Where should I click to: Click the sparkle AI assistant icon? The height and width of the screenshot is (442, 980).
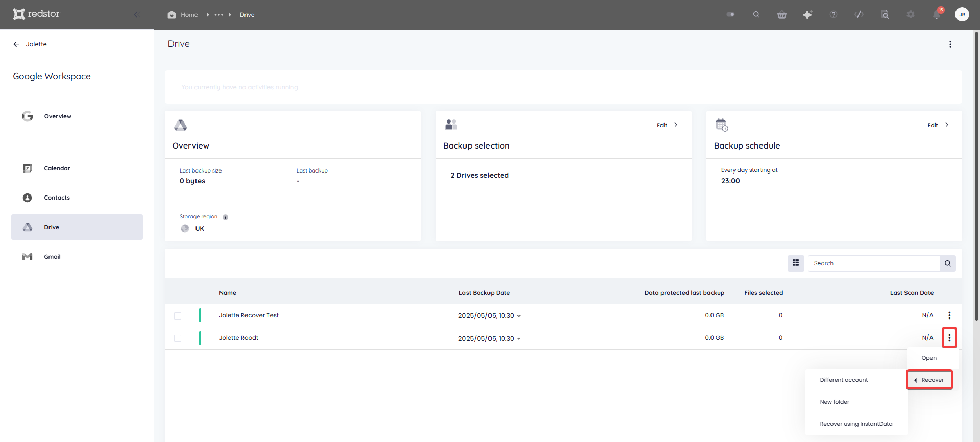coord(807,15)
